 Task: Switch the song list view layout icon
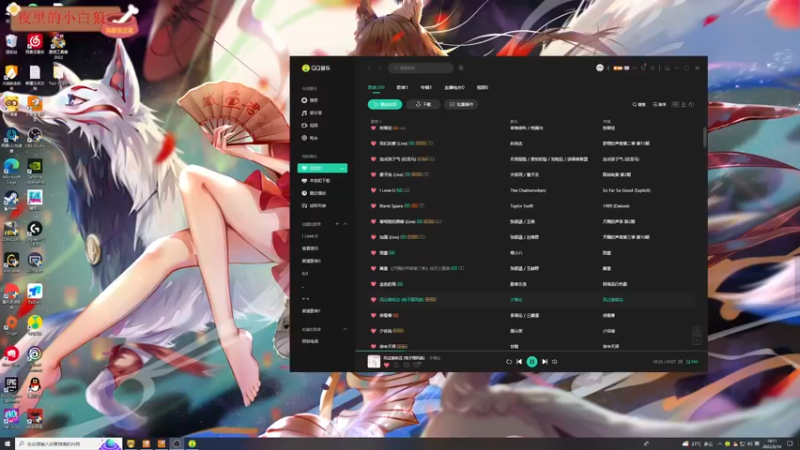[675, 105]
